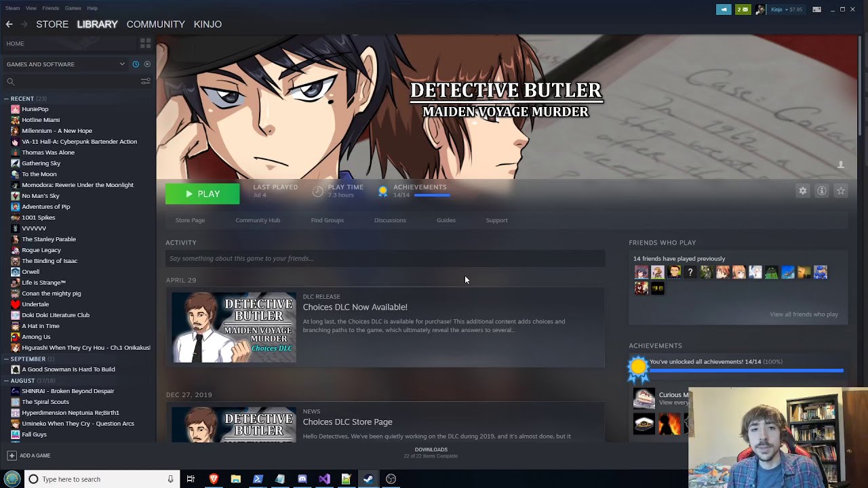Click the library search magnifier icon
The image size is (868, 488).
click(10, 81)
